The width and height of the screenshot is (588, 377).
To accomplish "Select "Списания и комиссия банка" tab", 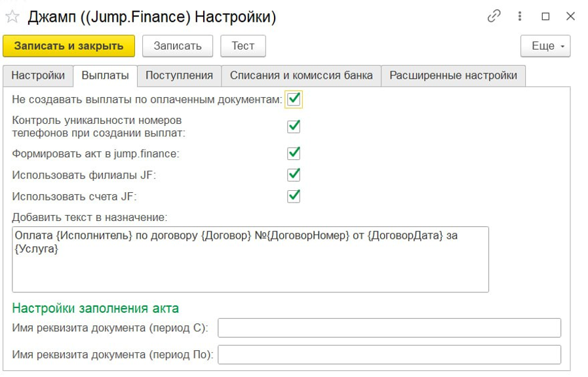I will pos(301,75).
